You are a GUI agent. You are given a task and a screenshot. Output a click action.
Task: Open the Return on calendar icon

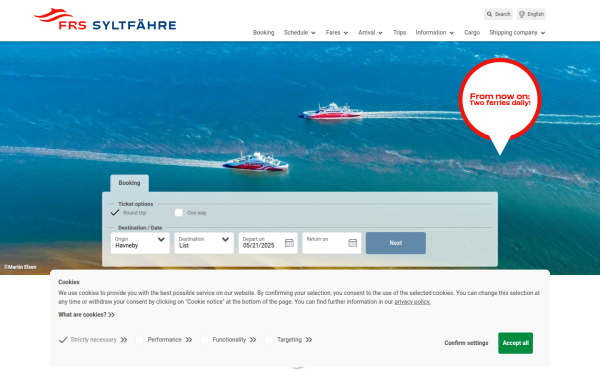[352, 243]
